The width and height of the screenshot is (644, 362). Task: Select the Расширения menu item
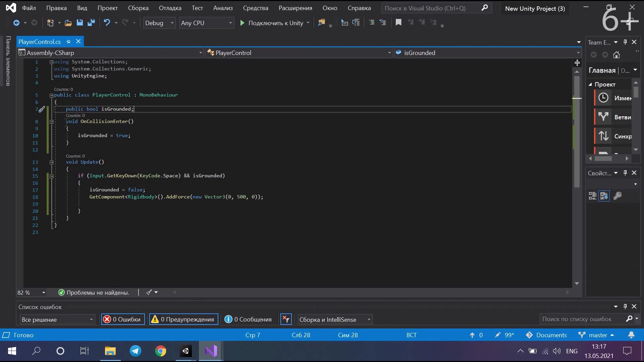(x=296, y=8)
